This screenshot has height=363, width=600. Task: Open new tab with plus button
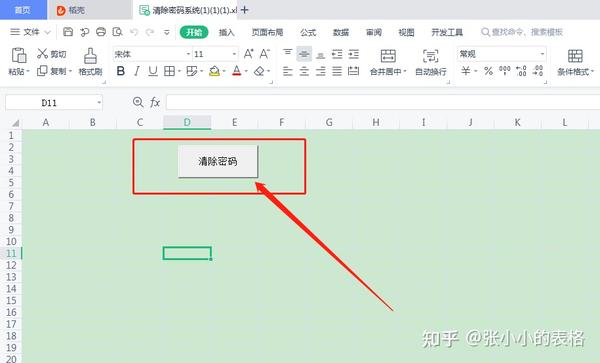[x=245, y=10]
